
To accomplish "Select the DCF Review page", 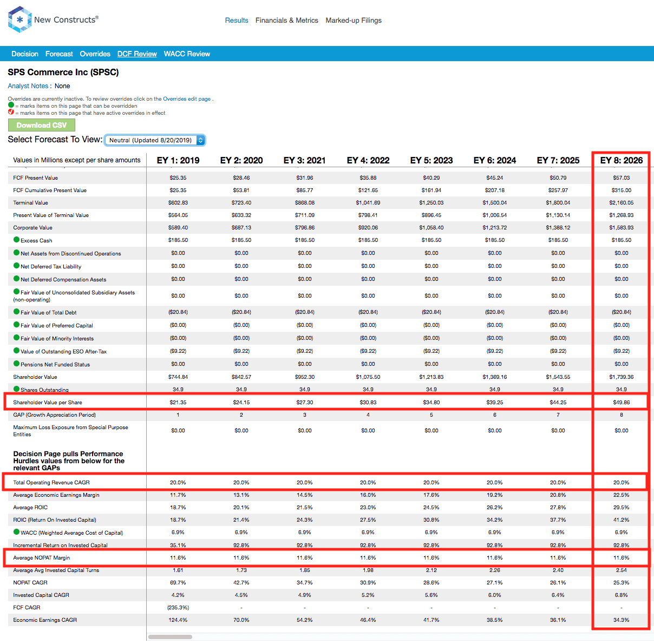I will click(137, 54).
